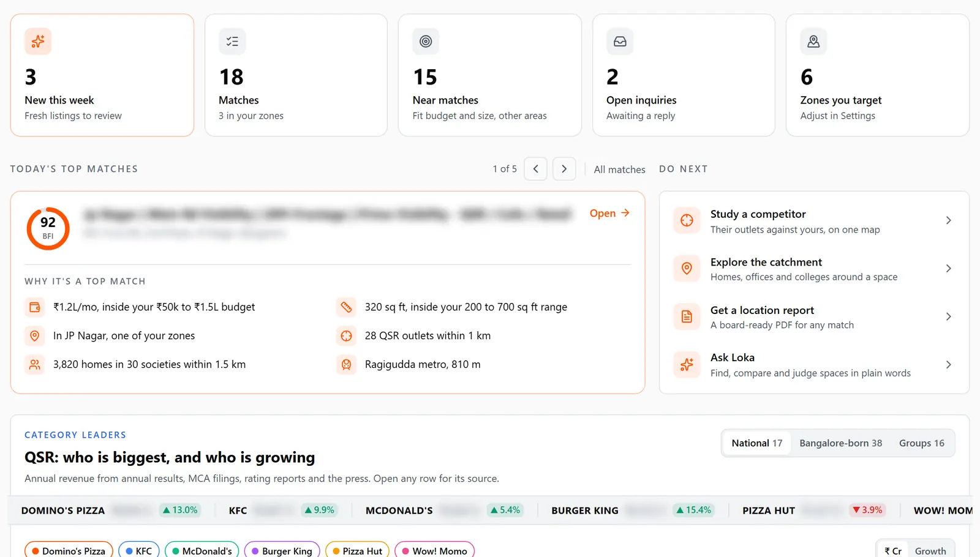Click the Domino's Pizza 13.0% growth badge
This screenshot has height=557, width=980.
180,510
